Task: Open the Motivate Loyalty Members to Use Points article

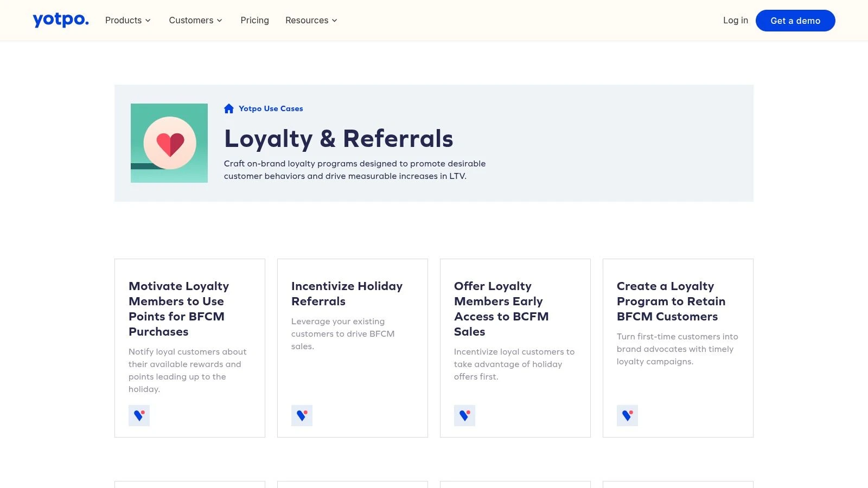Action: [x=178, y=309]
